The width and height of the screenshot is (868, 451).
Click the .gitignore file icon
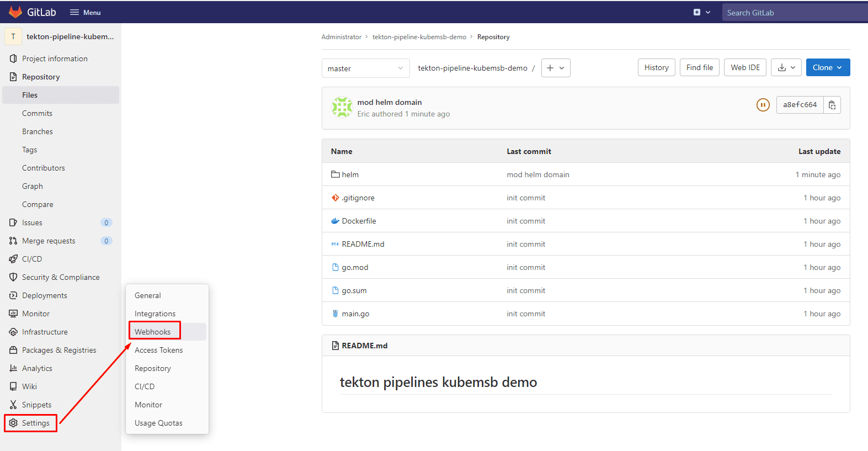336,198
